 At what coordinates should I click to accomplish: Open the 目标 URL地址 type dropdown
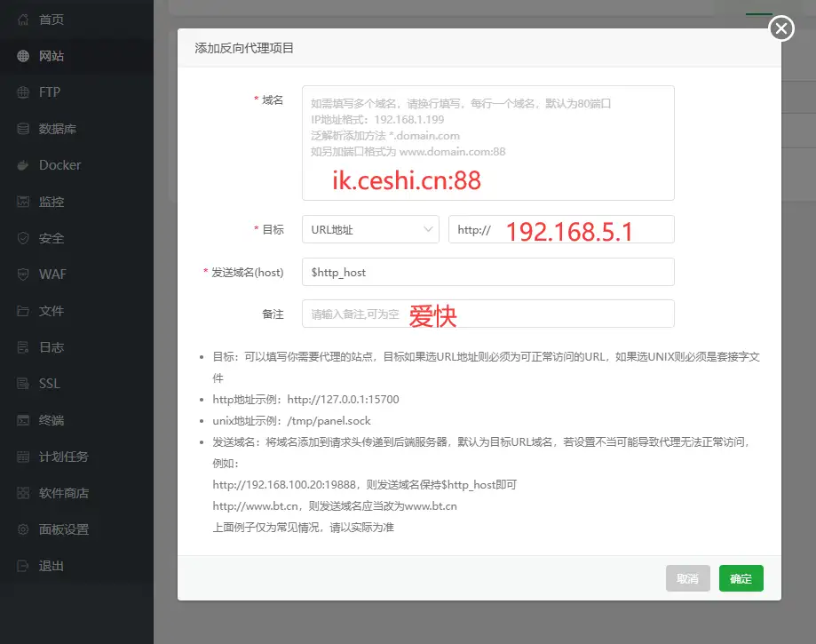(x=370, y=229)
